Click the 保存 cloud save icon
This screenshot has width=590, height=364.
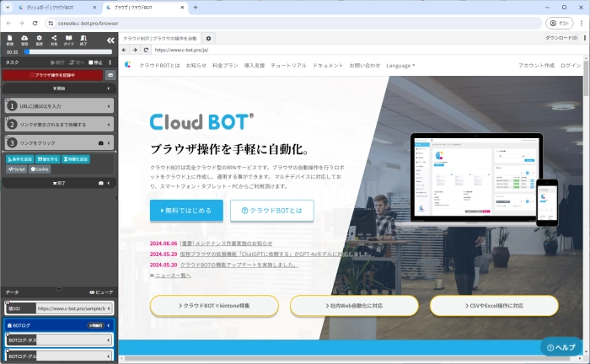pyautogui.click(x=24, y=40)
